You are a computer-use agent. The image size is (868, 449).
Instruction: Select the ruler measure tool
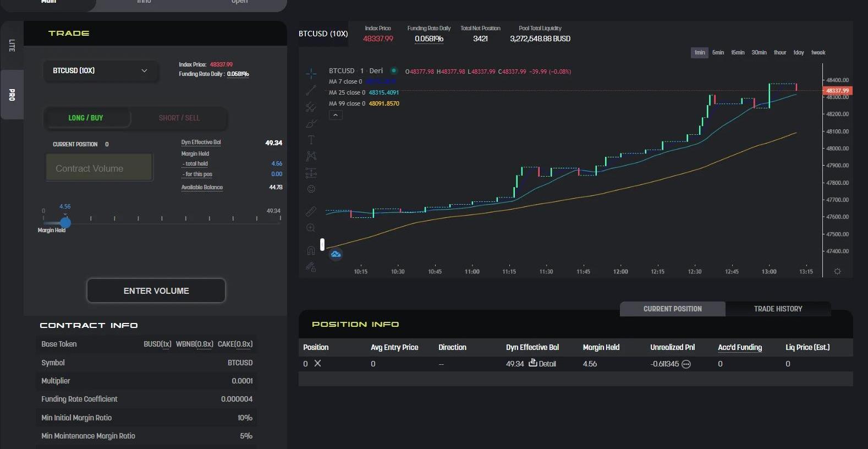tap(311, 211)
